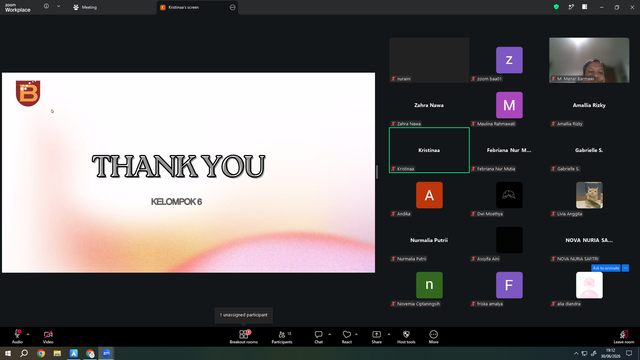Click the B logo on shared slide
640x360 pixels.
[28, 93]
